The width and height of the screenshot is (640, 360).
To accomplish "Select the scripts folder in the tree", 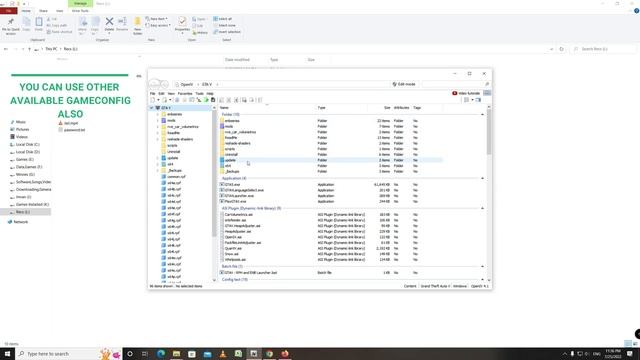I will point(172,145).
